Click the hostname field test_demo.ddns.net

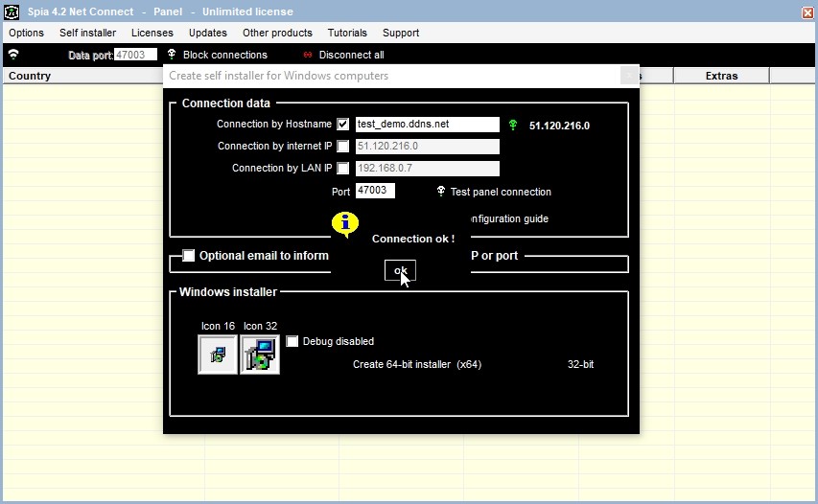coord(428,124)
